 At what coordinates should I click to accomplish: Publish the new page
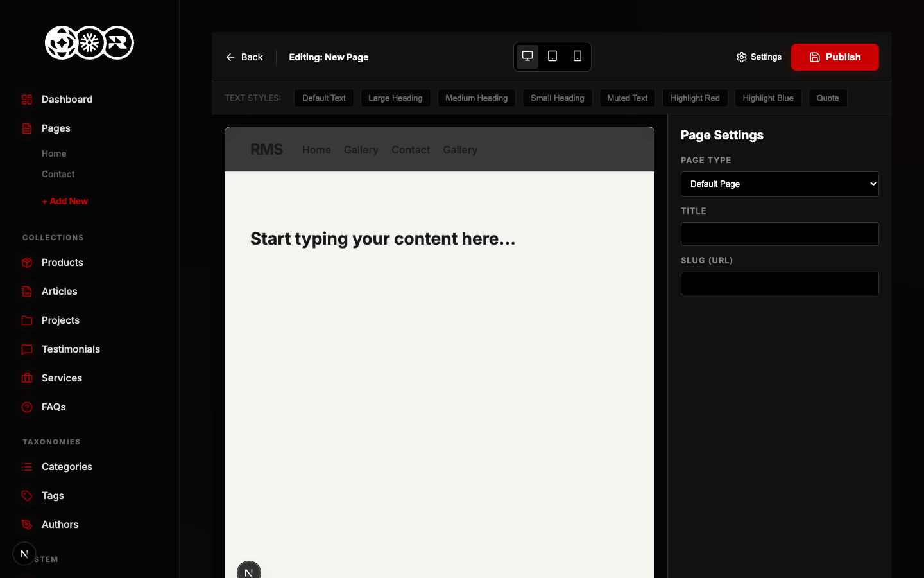tap(835, 57)
